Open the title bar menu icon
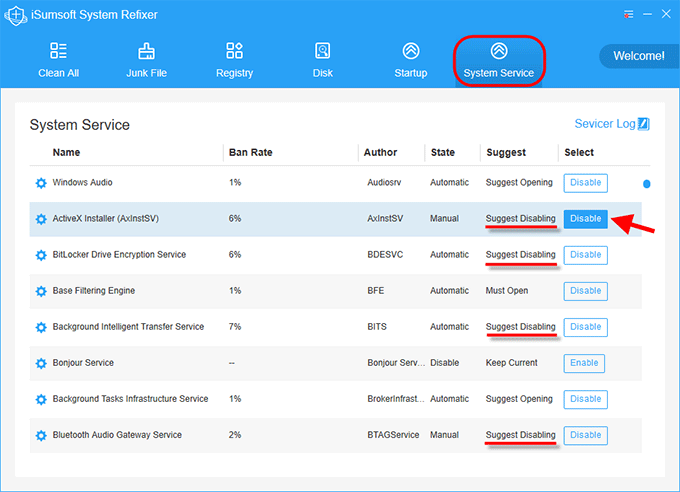The height and width of the screenshot is (492, 680). click(x=628, y=14)
